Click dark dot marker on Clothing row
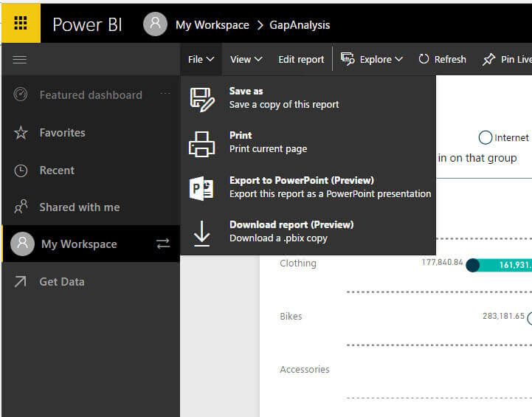This screenshot has width=532, height=417. tap(472, 266)
